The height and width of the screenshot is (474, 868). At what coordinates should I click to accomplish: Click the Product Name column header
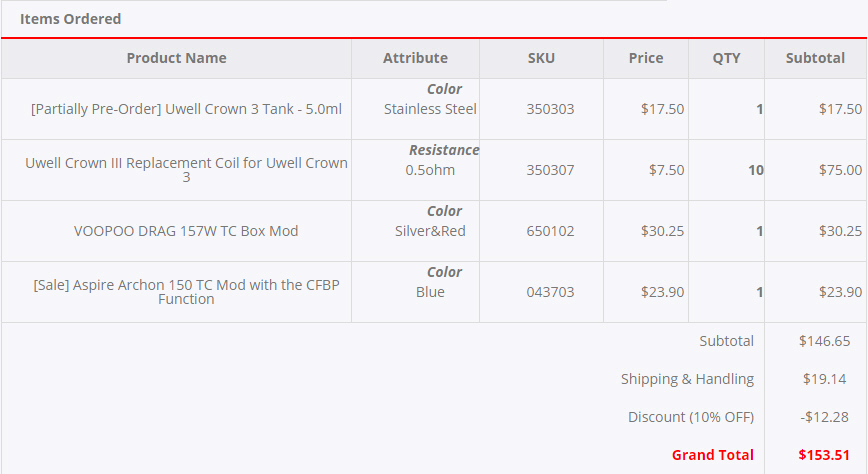click(177, 58)
